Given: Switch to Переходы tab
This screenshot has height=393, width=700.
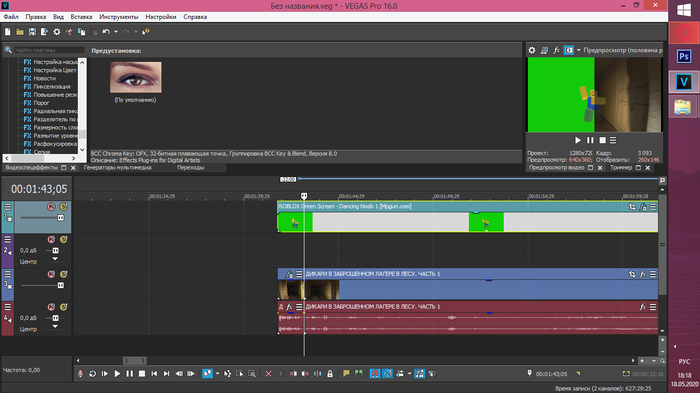Looking at the screenshot, I should 191,168.
